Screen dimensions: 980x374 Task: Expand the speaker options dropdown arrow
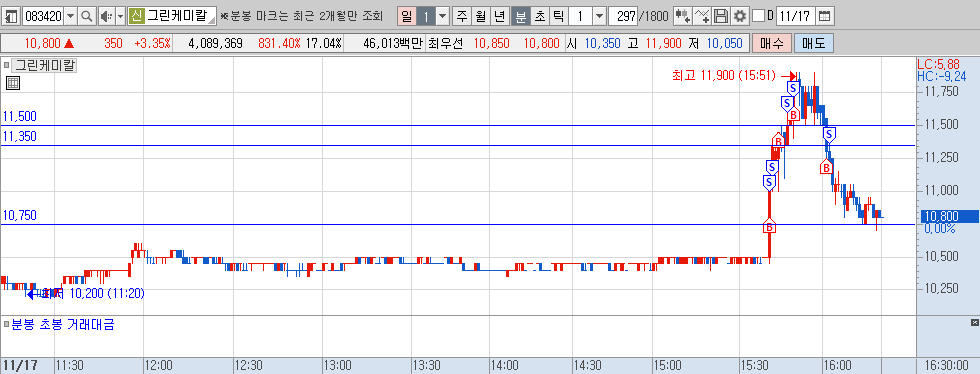tap(121, 16)
